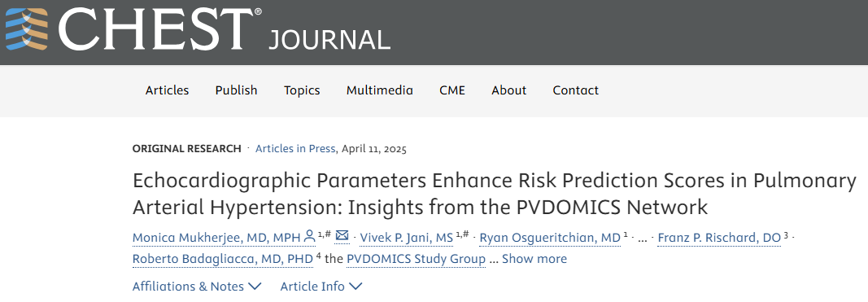Viewport: 868px width, 302px height.
Task: Open the Articles menu
Action: coord(168,90)
